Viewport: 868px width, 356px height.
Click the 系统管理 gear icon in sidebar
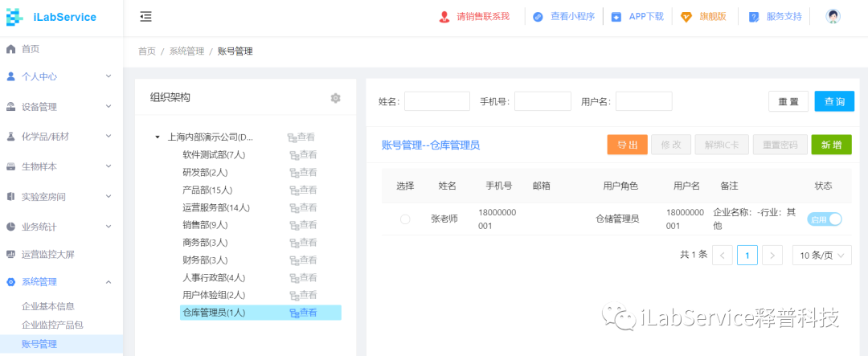tap(10, 282)
